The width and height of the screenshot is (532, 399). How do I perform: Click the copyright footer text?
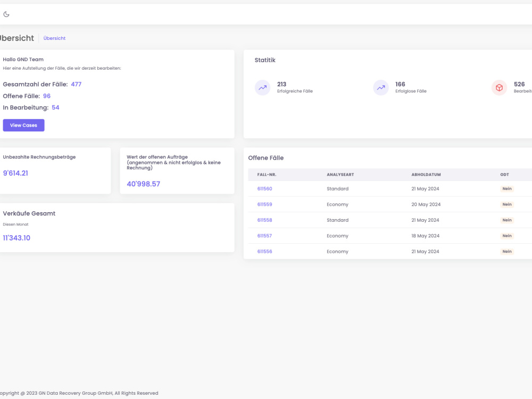[79, 393]
